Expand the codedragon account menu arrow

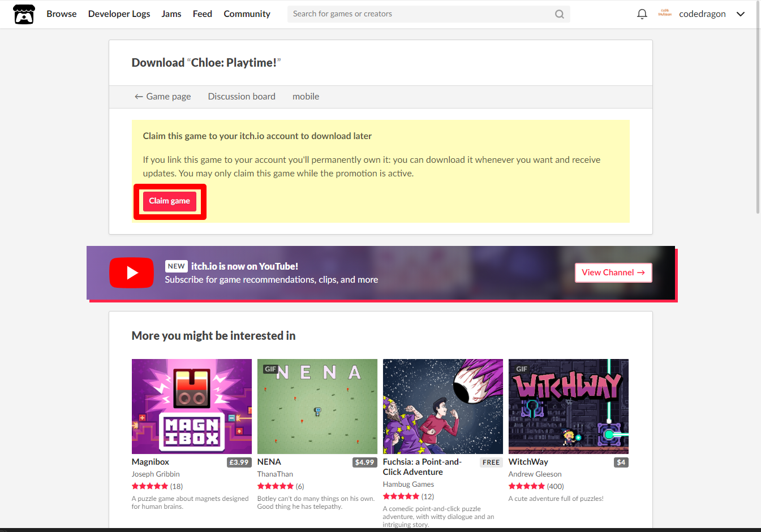point(741,14)
